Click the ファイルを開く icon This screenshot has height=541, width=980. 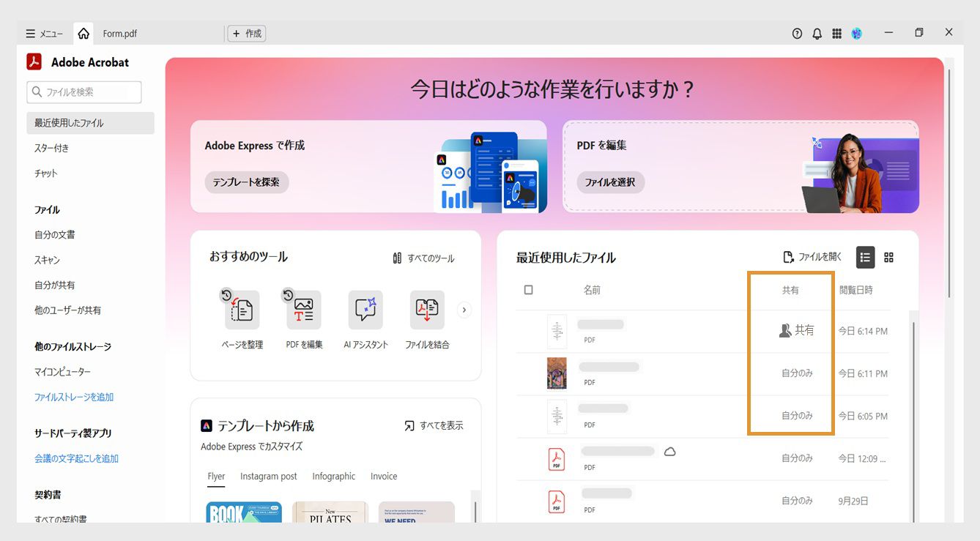789,257
